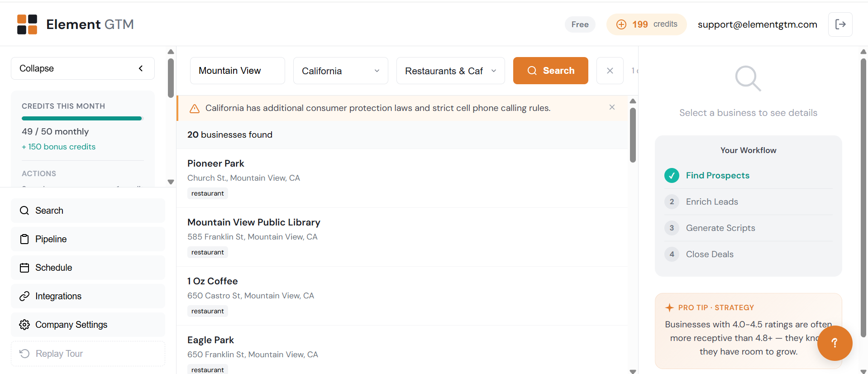Open the Restaurants & Cafes category dropdown
This screenshot has width=868, height=374.
pyautogui.click(x=450, y=71)
